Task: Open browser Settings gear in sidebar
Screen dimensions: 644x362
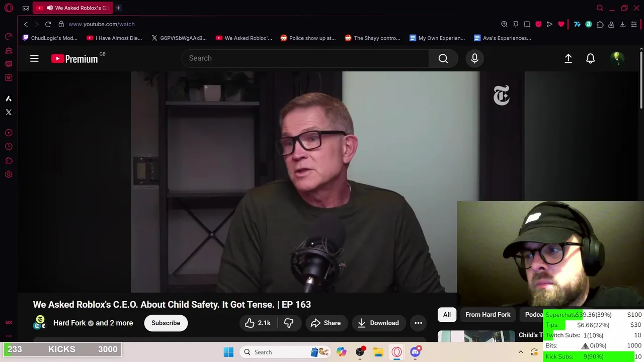Action: point(9,174)
